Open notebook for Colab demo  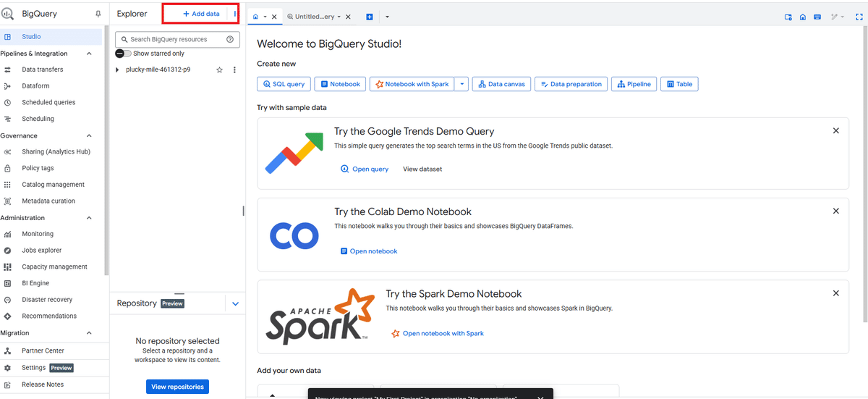369,251
